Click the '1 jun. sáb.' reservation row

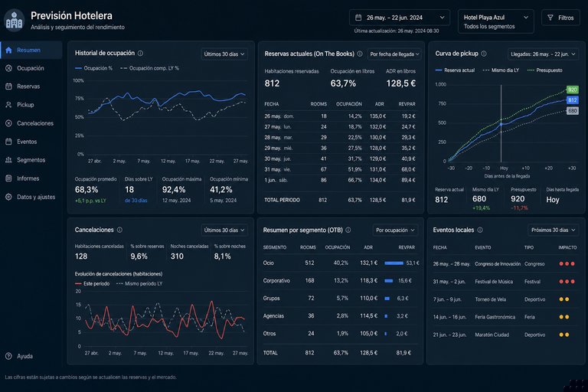point(340,180)
